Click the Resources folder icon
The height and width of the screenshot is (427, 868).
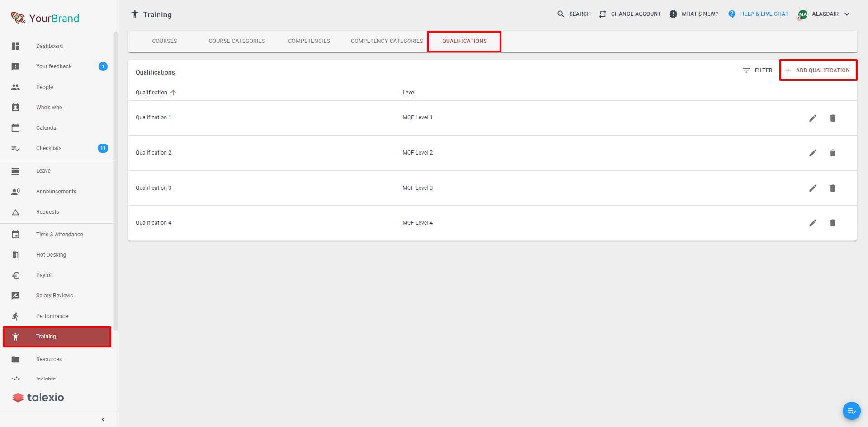(15, 359)
